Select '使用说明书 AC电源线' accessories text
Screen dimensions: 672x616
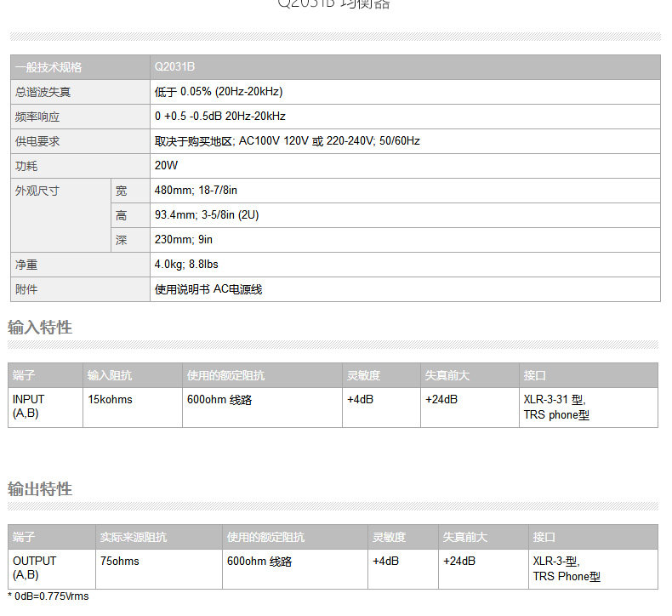(x=208, y=289)
